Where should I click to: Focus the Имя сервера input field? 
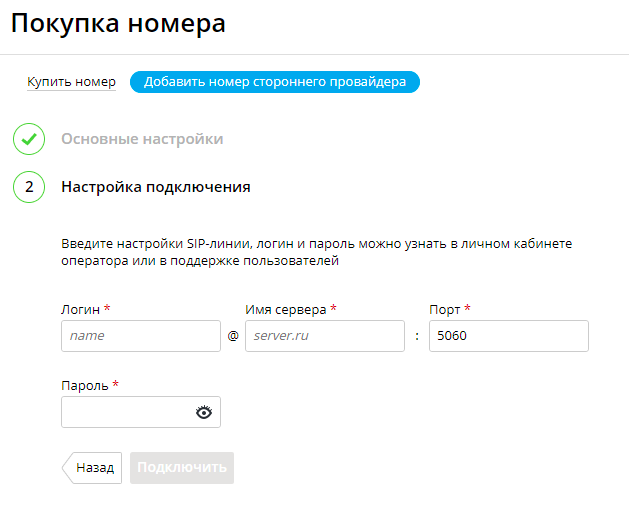coord(325,336)
